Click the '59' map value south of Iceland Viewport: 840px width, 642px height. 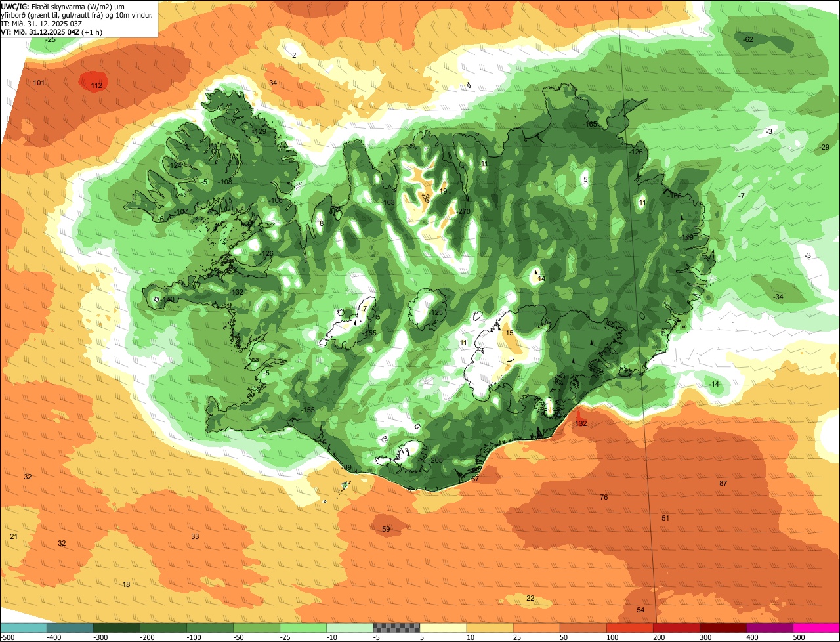386,530
